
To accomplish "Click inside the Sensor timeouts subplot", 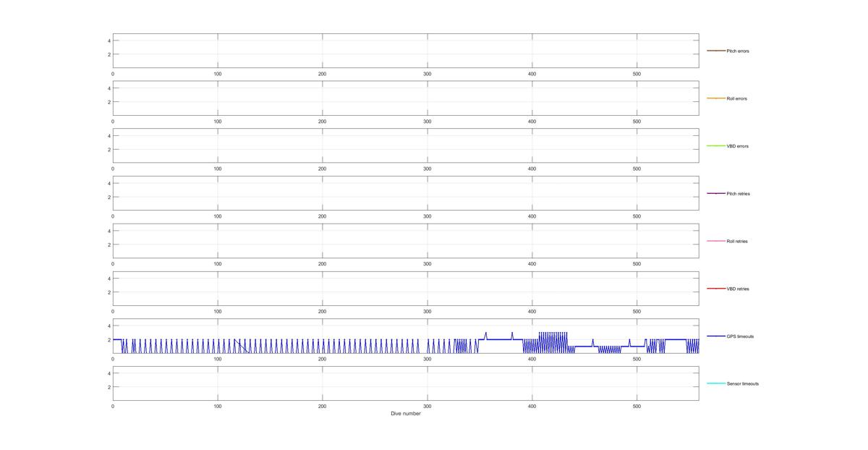I will pyautogui.click(x=406, y=383).
